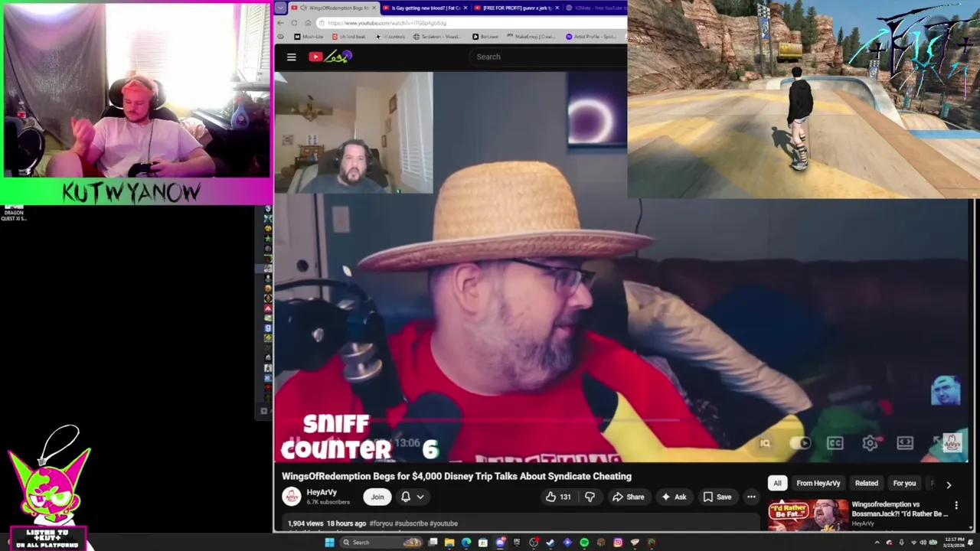The height and width of the screenshot is (551, 980).
Task: Reload the page with the refresh icon
Action: 294,23
